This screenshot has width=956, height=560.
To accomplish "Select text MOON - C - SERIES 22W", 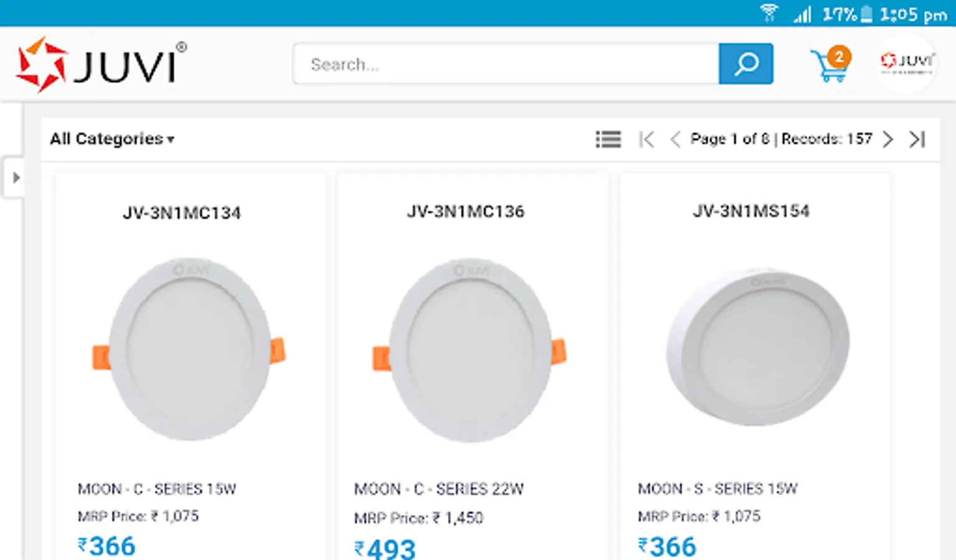I will (439, 489).
